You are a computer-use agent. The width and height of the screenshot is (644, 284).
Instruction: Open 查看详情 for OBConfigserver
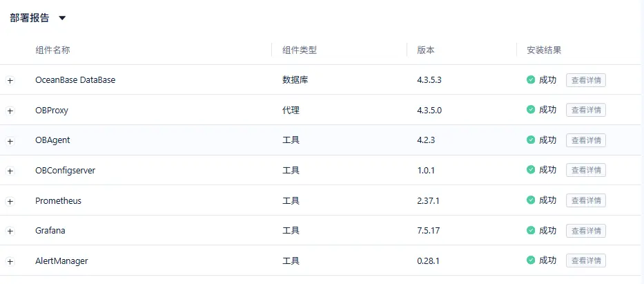(x=585, y=170)
